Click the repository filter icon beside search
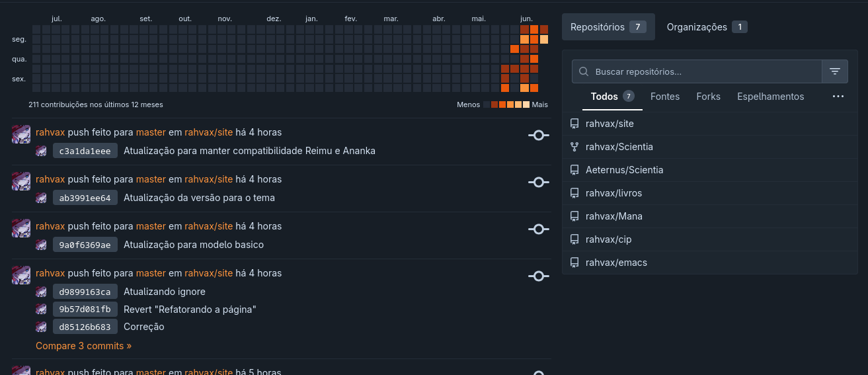This screenshot has height=375, width=868. (x=835, y=71)
